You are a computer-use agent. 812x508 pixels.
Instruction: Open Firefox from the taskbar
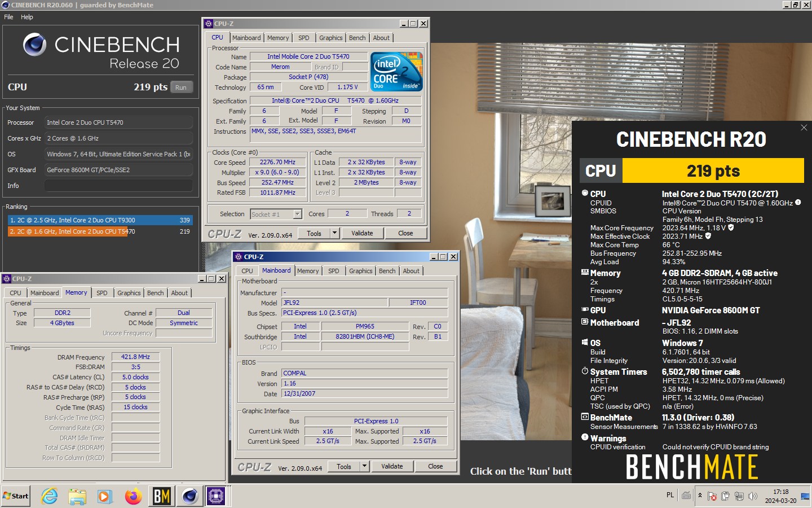pyautogui.click(x=134, y=496)
